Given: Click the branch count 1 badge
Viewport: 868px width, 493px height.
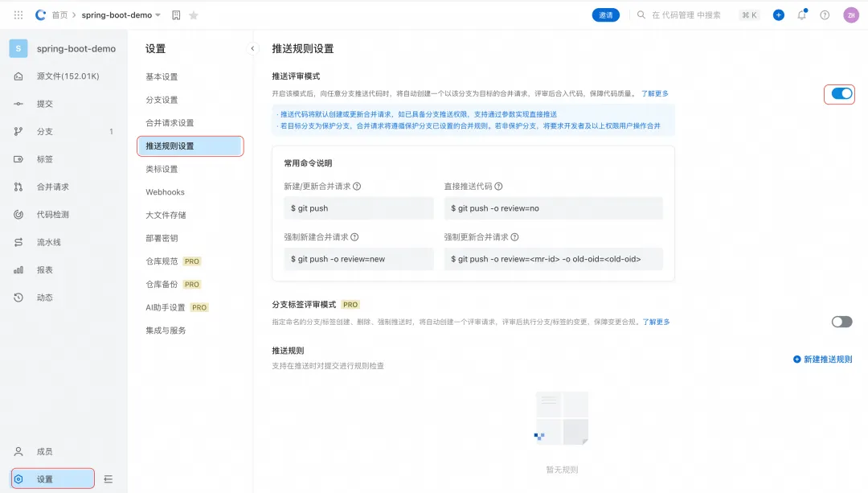Looking at the screenshot, I should tap(111, 131).
